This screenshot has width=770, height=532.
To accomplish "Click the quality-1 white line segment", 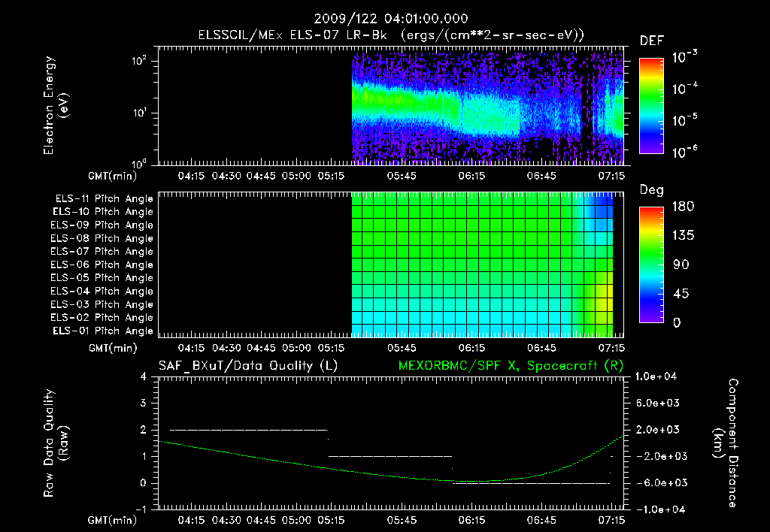I will (x=390, y=456).
